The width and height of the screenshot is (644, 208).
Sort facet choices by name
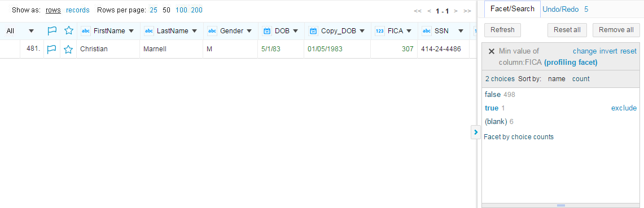557,79
